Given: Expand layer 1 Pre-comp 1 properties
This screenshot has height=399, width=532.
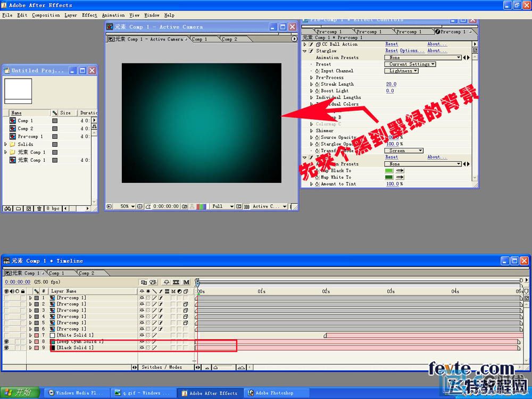Looking at the screenshot, I should click(x=30, y=298).
